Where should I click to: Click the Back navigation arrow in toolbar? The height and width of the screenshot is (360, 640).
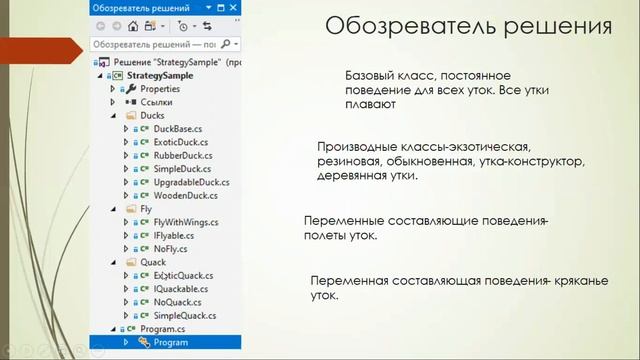100,27
